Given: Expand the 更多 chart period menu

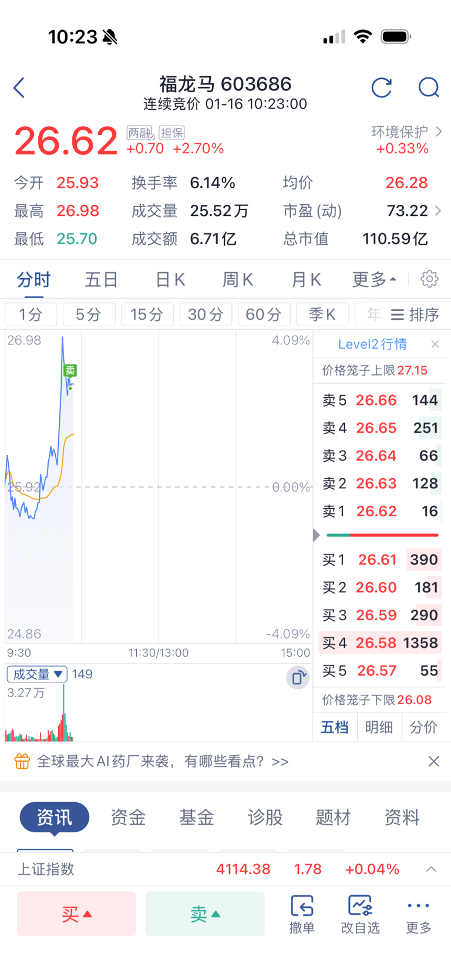Looking at the screenshot, I should (374, 279).
